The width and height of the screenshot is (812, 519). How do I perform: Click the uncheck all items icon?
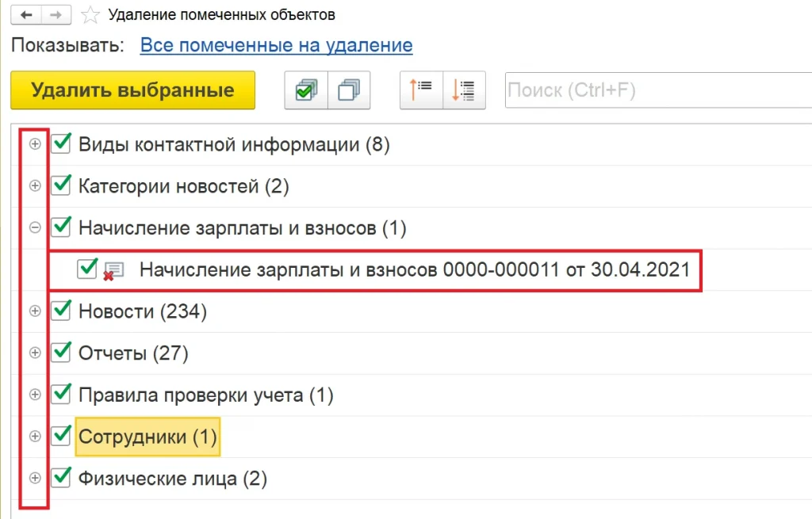(349, 90)
